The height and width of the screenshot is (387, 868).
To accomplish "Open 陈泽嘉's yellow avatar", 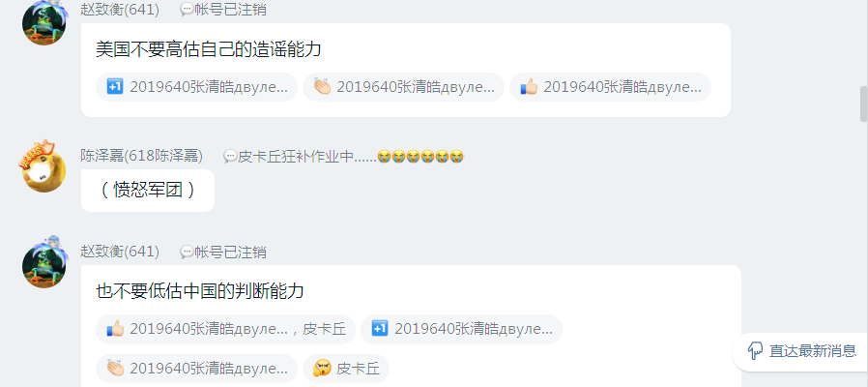I will 43,167.
